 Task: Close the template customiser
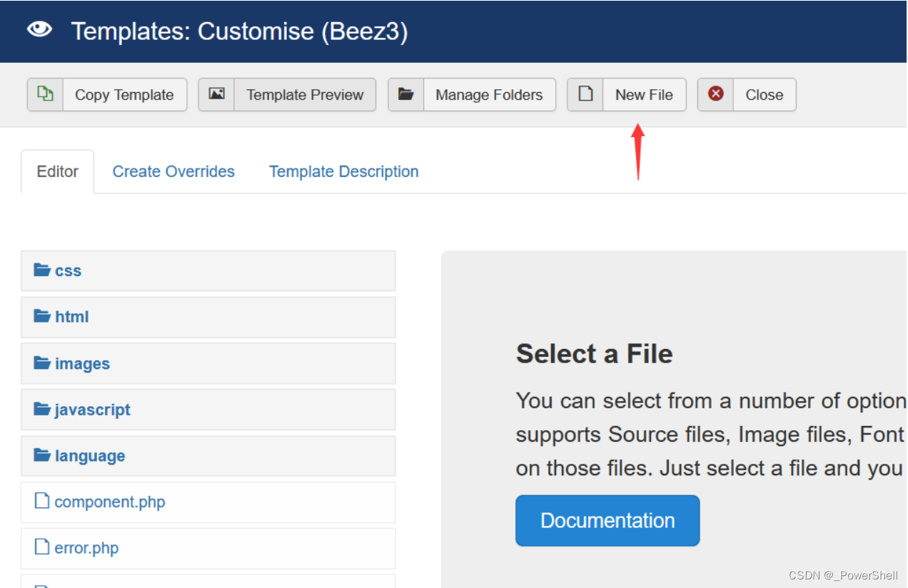point(747,95)
